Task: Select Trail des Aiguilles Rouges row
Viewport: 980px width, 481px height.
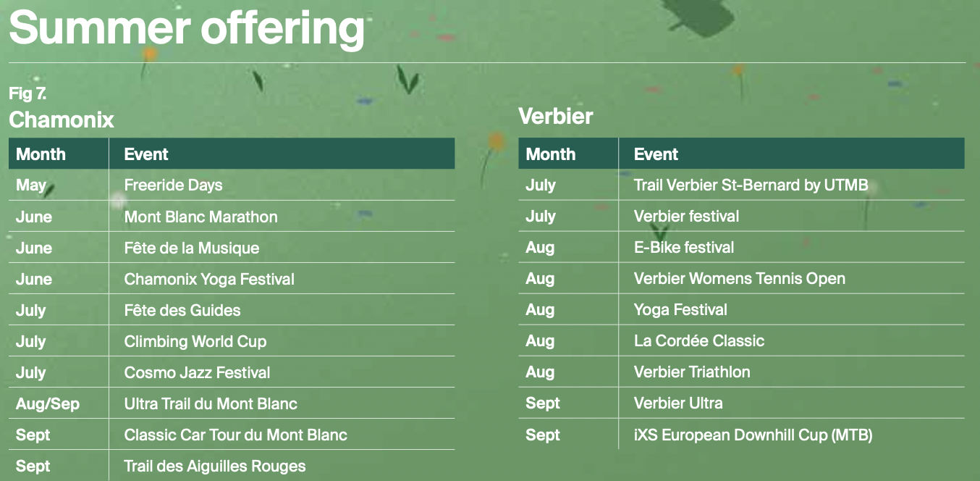Action: [232, 466]
